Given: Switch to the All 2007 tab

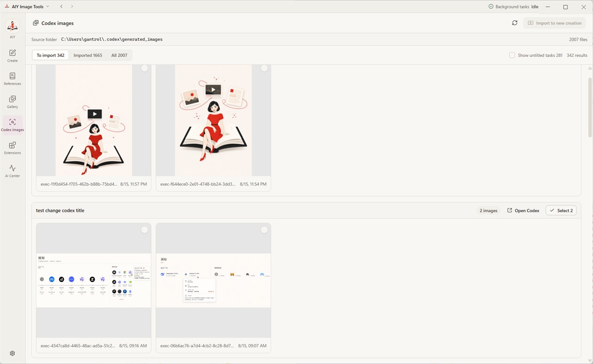Looking at the screenshot, I should coord(119,55).
